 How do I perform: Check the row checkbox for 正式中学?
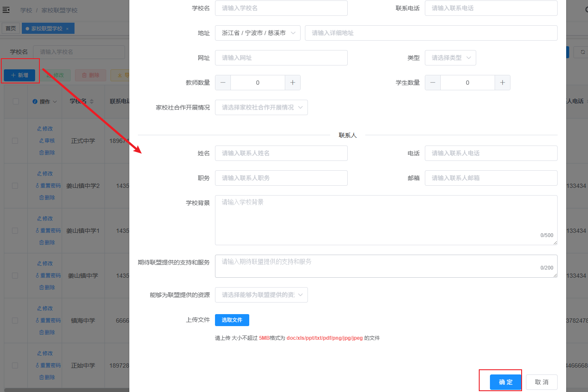(15, 141)
